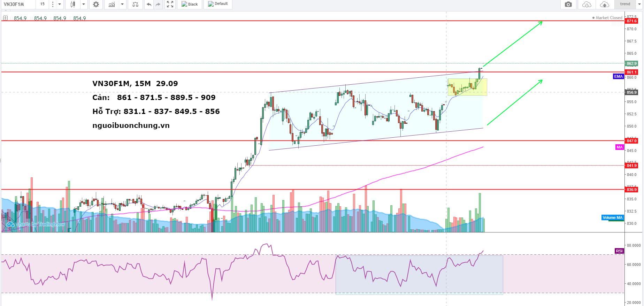Click the trend layout name button
This screenshot has height=306, width=644.
pos(625,4)
